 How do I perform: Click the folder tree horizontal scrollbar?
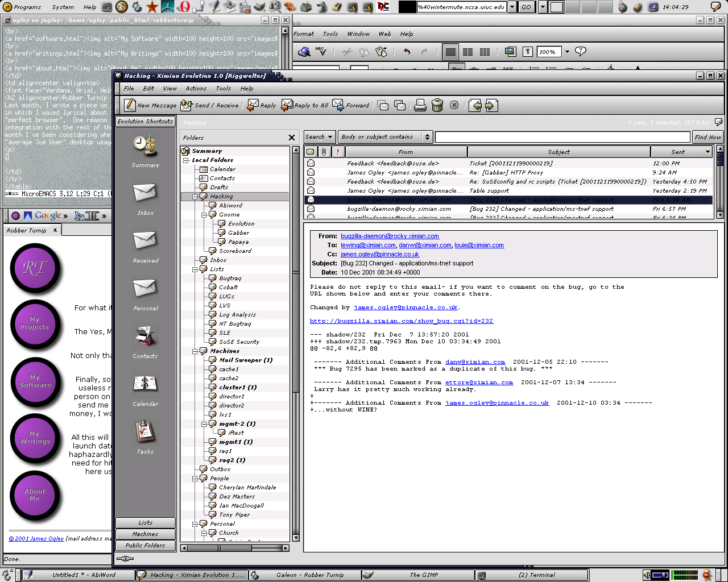pyautogui.click(x=235, y=548)
